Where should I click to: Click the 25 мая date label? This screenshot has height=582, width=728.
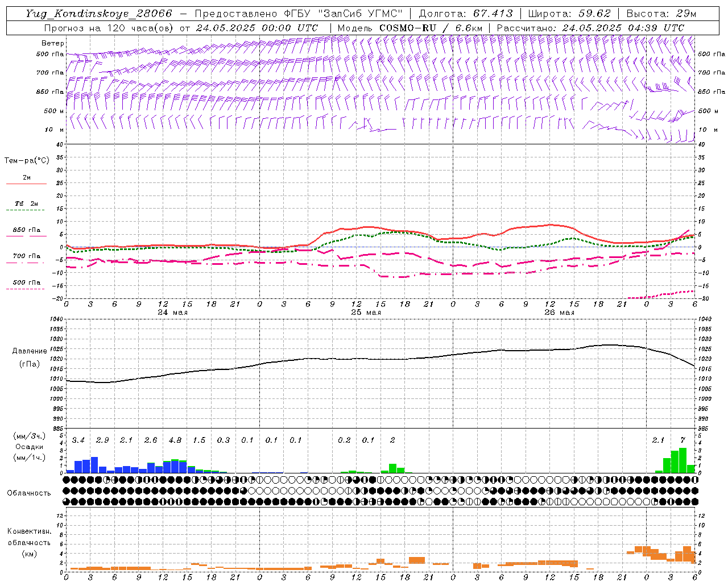click(x=366, y=313)
